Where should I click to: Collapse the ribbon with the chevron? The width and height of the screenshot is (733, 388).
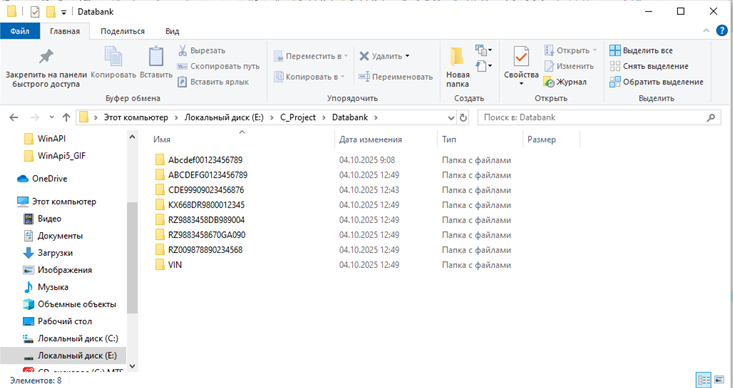pos(706,31)
